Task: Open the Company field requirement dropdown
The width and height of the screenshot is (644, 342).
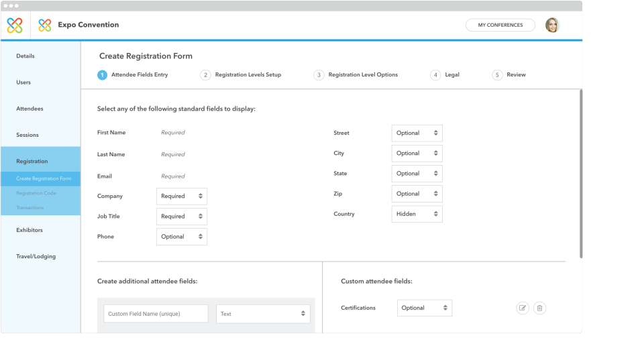Action: 182,196
